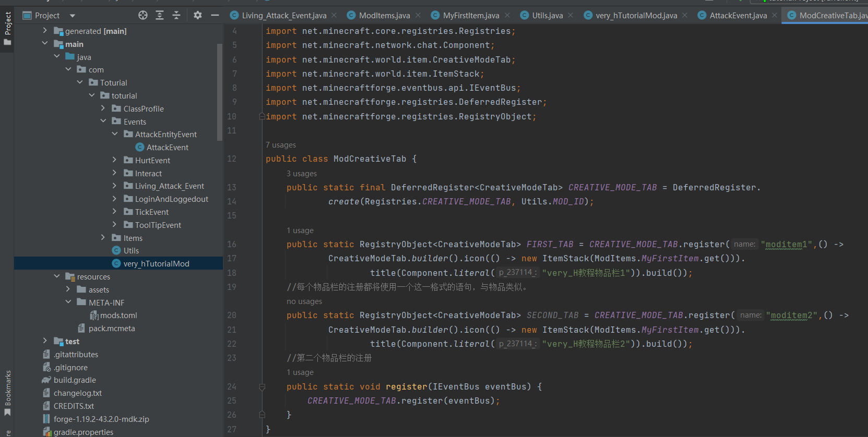The image size is (868, 437).
Task: Collapse the main source folder
Action: pos(45,44)
